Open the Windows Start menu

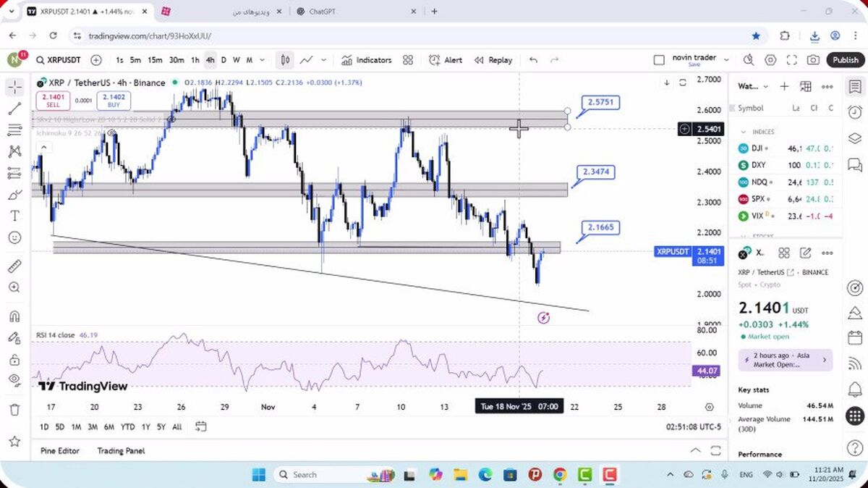pos(258,475)
